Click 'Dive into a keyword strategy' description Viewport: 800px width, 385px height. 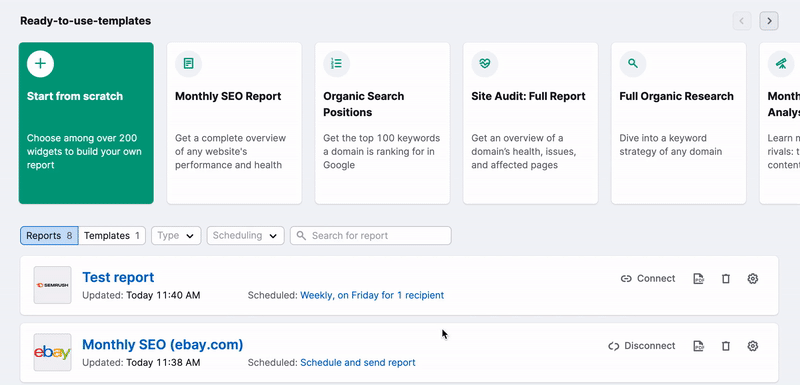pyautogui.click(x=670, y=145)
